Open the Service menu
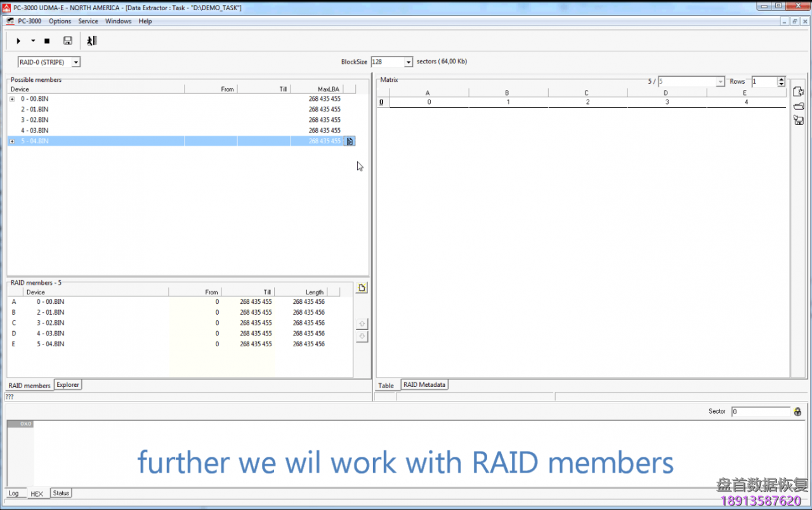The width and height of the screenshot is (812, 510). coord(88,21)
